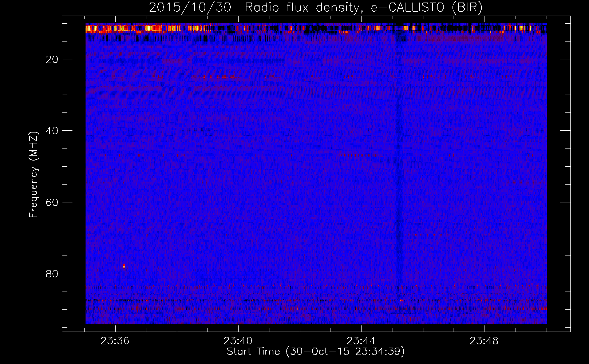
Task: Click the 20 MHz frequency tick label
Action: pyautogui.click(x=52, y=59)
